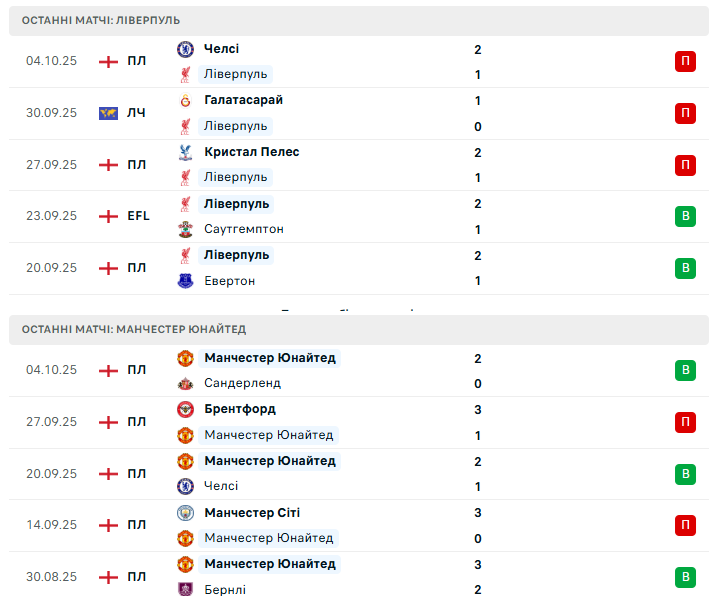Open the Брентфорд team link
The width and height of the screenshot is (720, 604).
239,409
